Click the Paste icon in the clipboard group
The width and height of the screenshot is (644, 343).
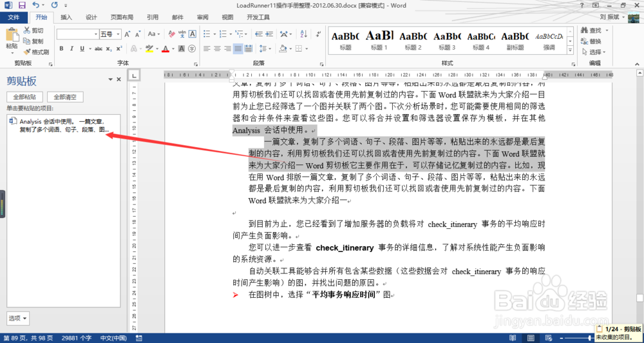click(12, 35)
